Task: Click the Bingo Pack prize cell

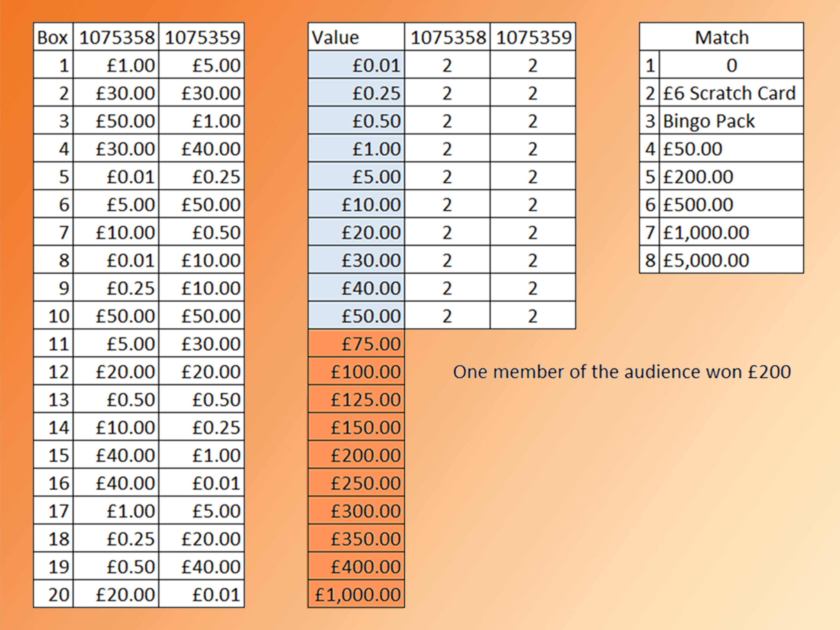Action: 731,121
